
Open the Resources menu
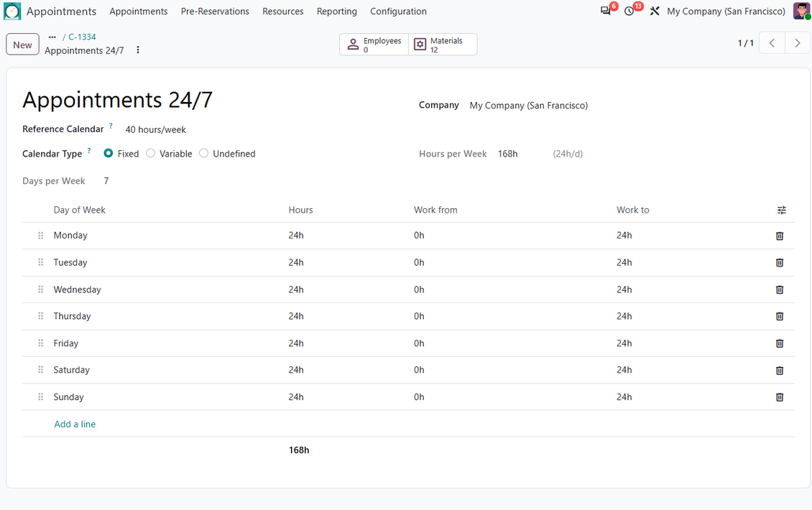282,11
